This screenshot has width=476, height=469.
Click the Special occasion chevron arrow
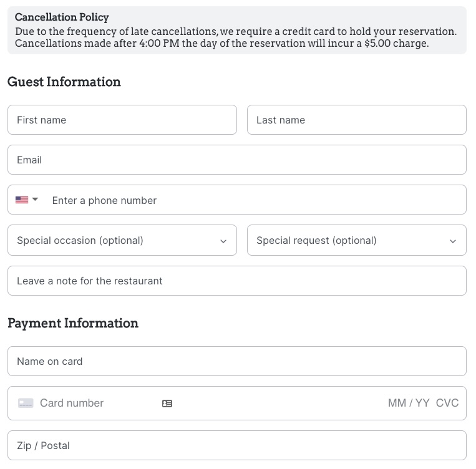pos(223,241)
